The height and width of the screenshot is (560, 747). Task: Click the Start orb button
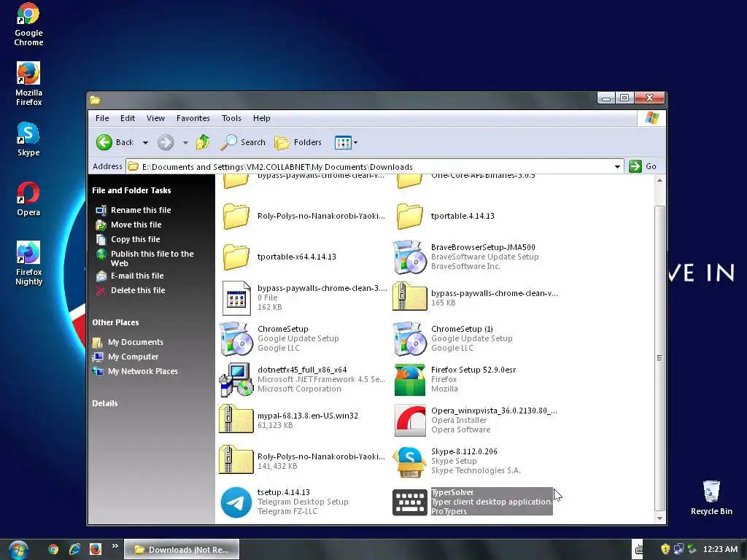click(18, 550)
